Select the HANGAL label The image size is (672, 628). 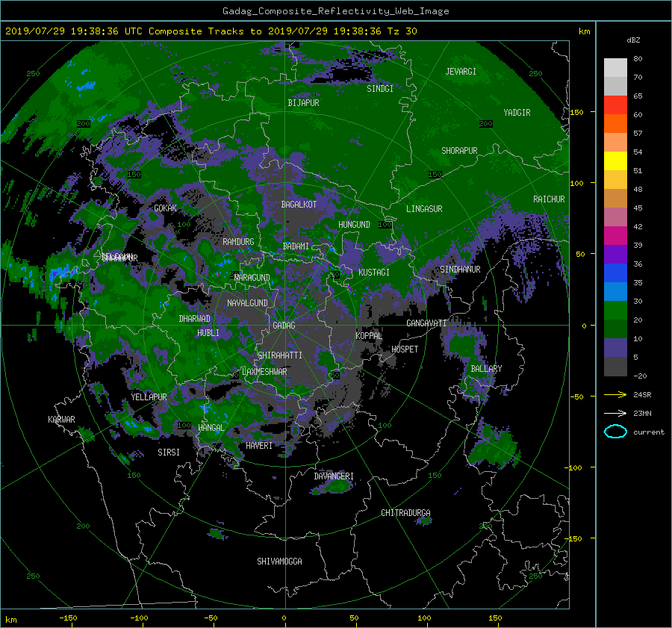coord(211,428)
